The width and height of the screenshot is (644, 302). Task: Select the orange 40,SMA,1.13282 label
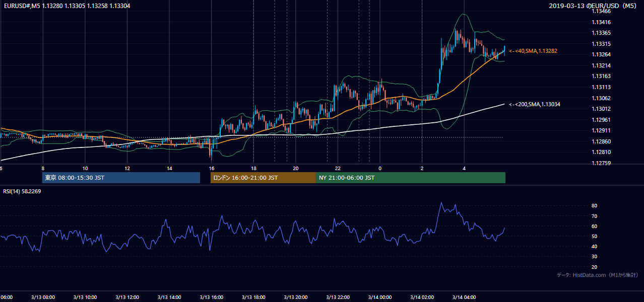pyautogui.click(x=533, y=51)
